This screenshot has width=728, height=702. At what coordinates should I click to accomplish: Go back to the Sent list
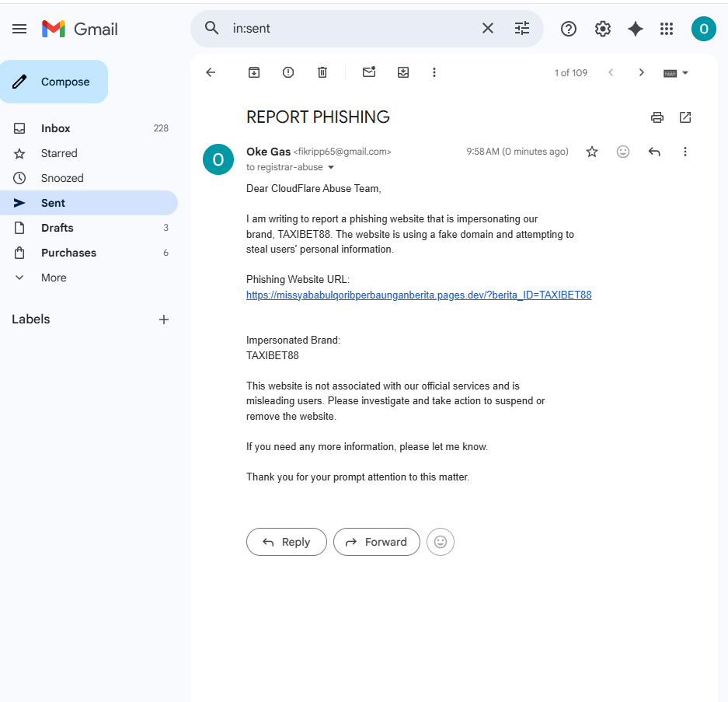tap(211, 72)
